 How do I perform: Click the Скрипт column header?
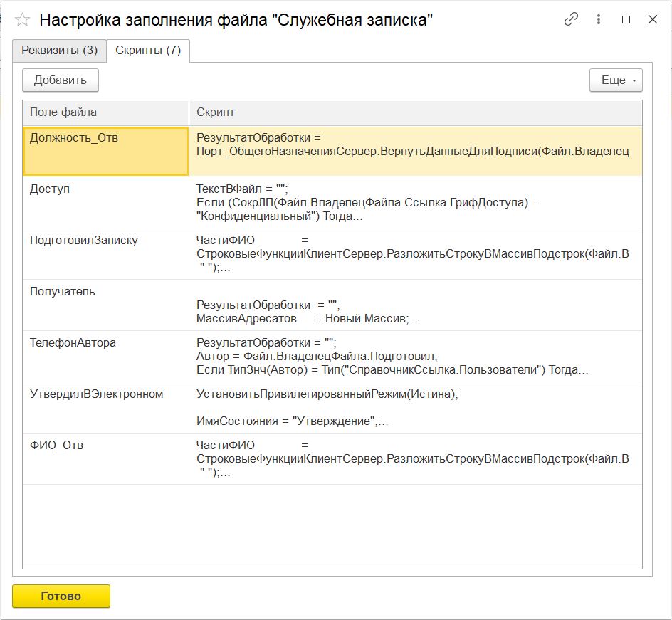click(x=415, y=112)
